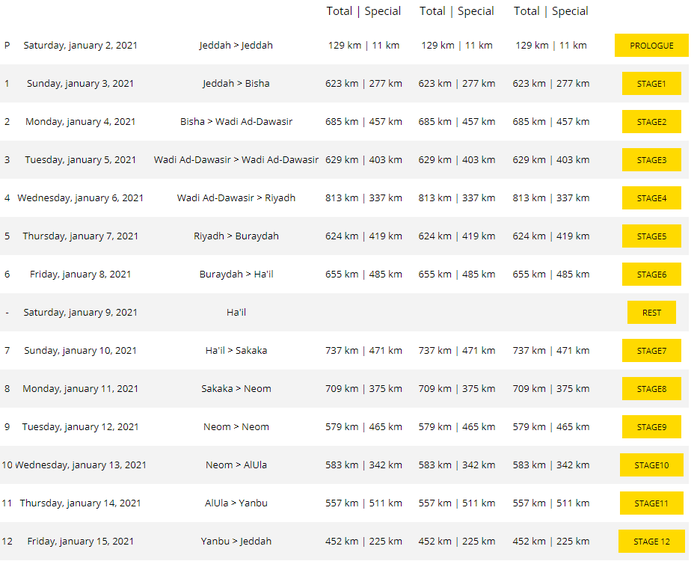Select the Saturday, january 2, 2021 date

tap(80, 46)
